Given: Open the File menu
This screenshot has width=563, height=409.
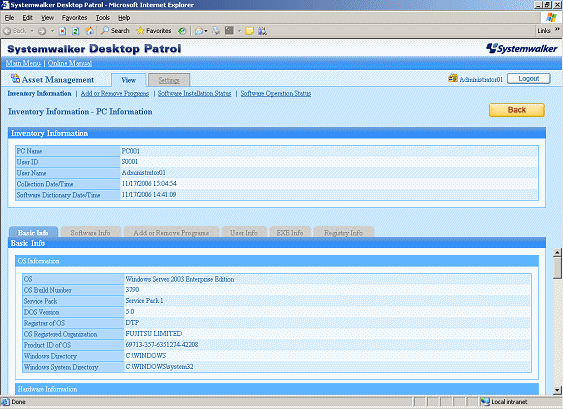Looking at the screenshot, I should [x=9, y=18].
